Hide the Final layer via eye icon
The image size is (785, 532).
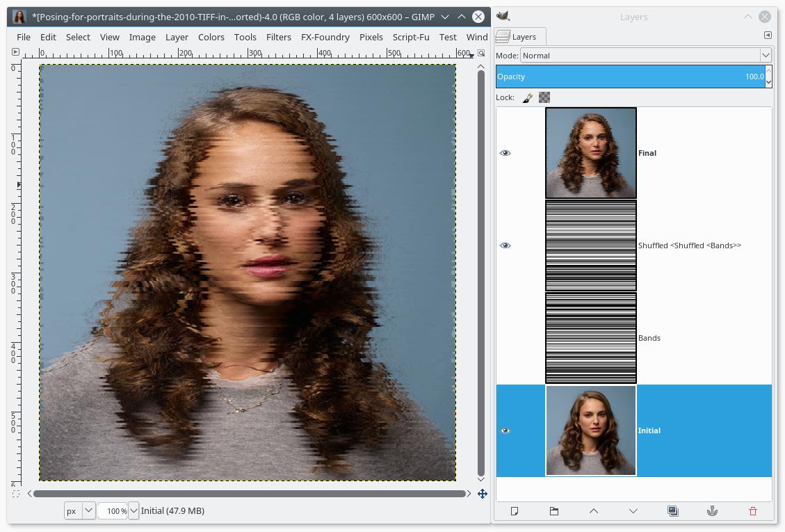click(505, 153)
